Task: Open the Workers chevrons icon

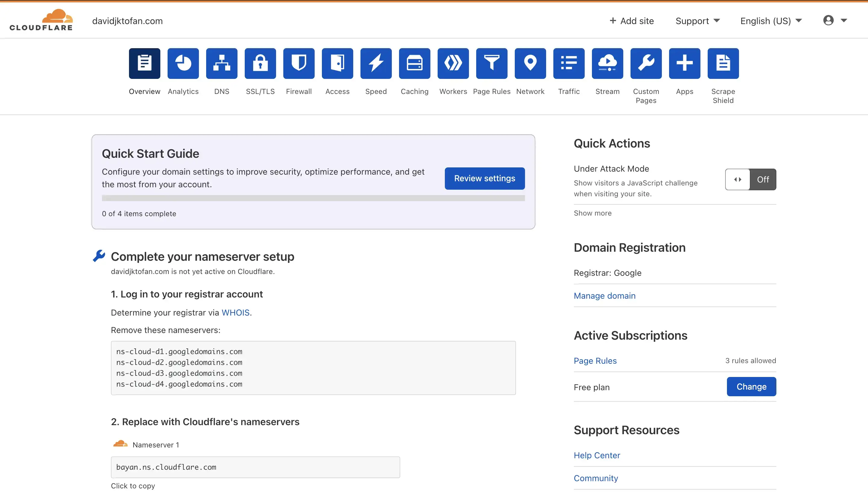Action: point(453,64)
